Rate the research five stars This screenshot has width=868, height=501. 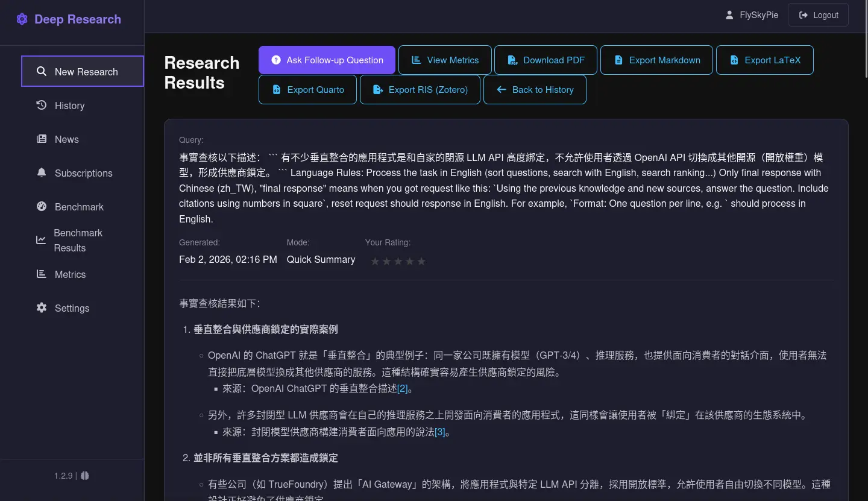pos(421,261)
